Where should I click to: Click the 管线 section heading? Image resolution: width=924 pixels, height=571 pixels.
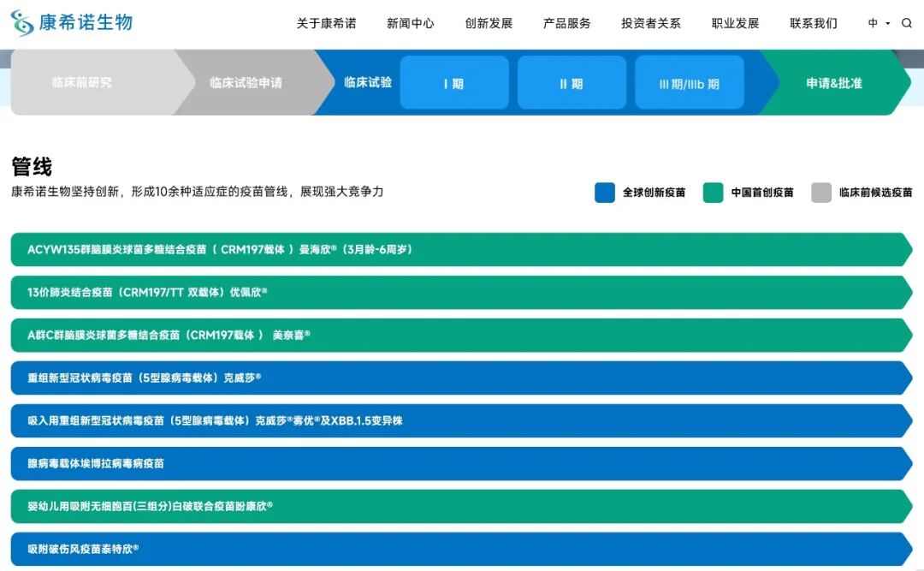[32, 166]
